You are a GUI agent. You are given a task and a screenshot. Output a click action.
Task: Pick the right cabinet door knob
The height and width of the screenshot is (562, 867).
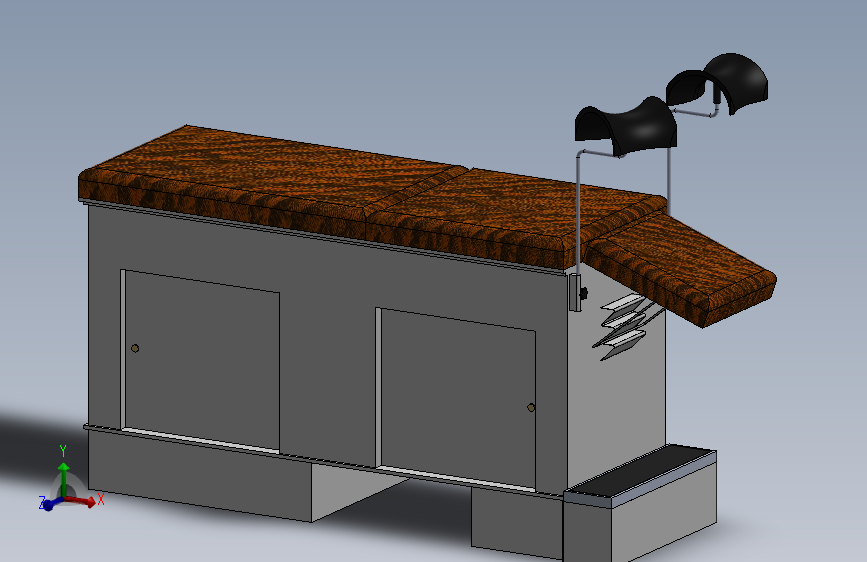(531, 408)
